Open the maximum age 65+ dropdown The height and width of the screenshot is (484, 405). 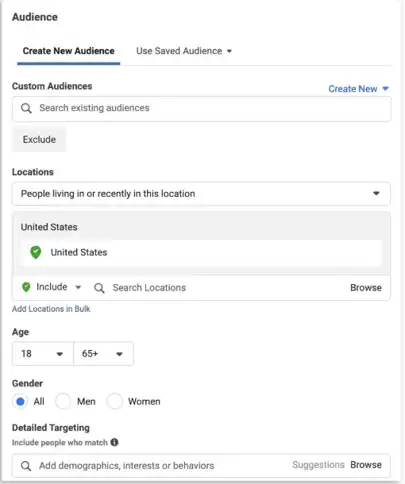pyautogui.click(x=103, y=354)
